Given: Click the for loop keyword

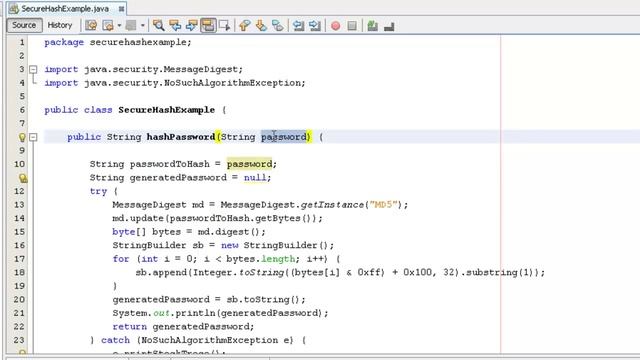Looking at the screenshot, I should click(121, 259).
